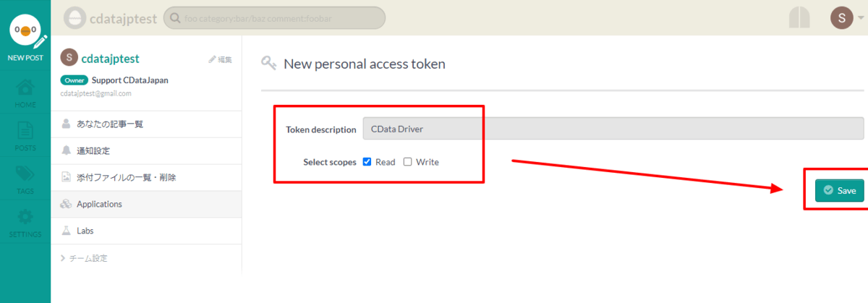The width and height of the screenshot is (868, 303).
Task: Open 添付ファイルの一覧・削除 menu item
Action: pos(127,177)
